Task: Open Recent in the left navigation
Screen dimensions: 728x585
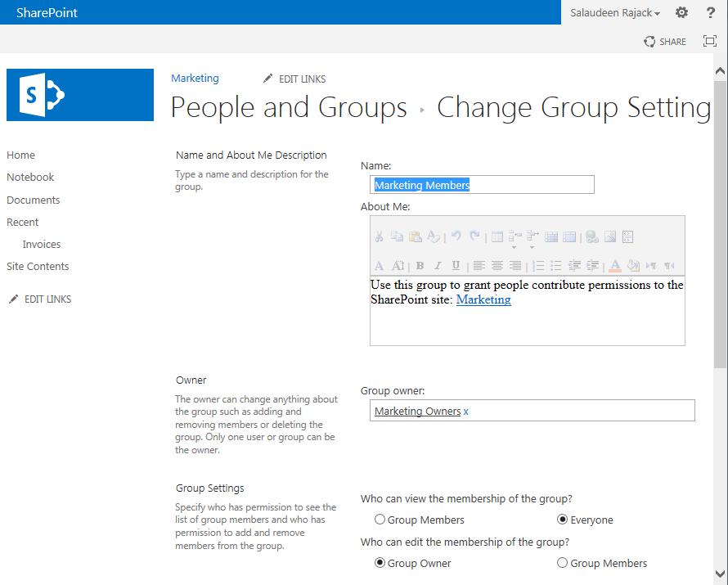Action: 23,223
